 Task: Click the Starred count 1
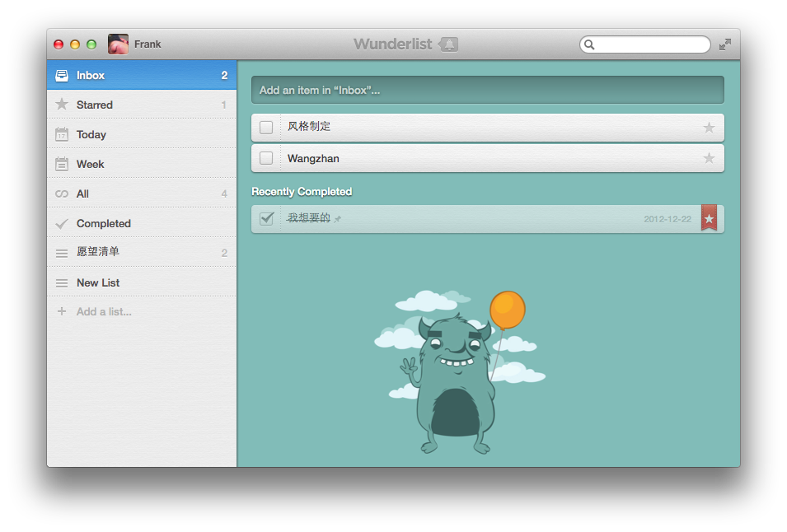(x=224, y=105)
